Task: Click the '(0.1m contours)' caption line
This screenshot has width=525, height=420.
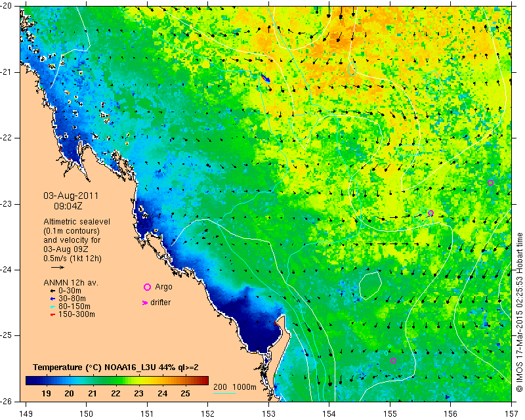Action: [x=72, y=231]
